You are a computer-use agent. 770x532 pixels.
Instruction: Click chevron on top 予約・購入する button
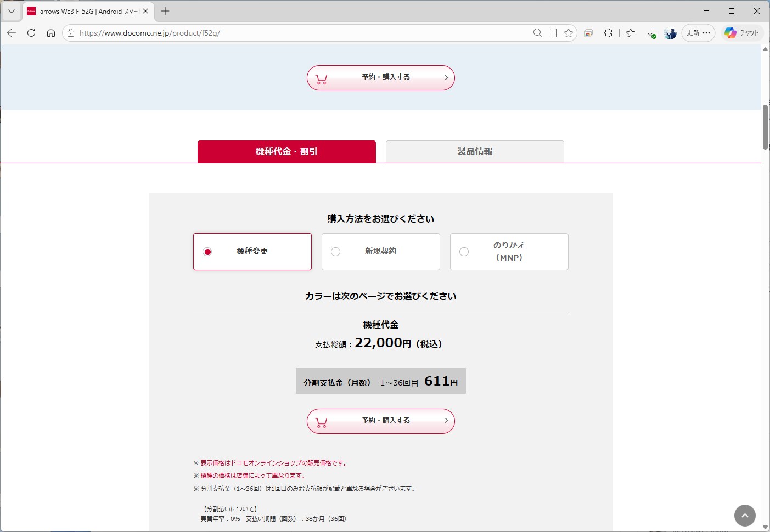(x=446, y=77)
